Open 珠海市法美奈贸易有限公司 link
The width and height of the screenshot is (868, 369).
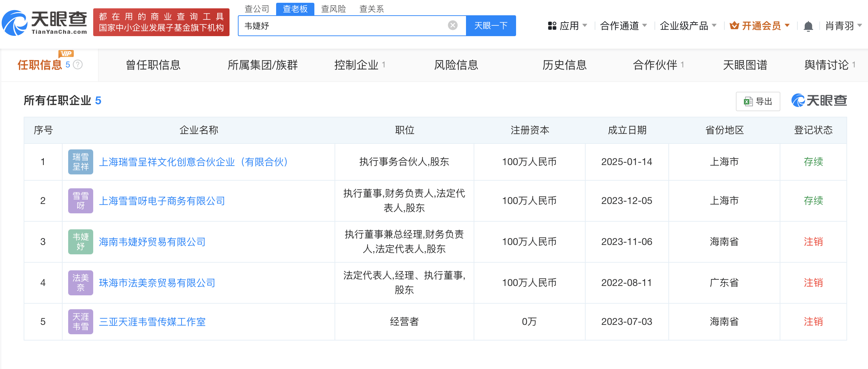point(157,283)
